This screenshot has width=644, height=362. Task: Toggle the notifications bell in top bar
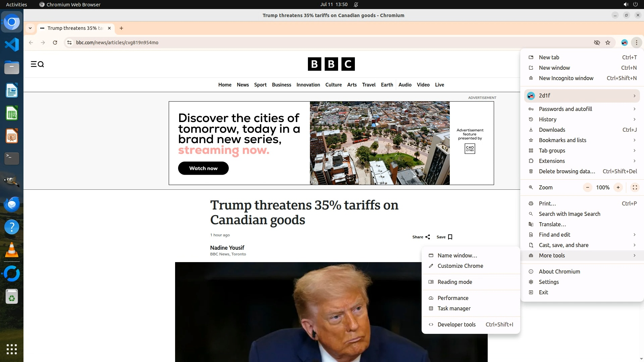(356, 4)
